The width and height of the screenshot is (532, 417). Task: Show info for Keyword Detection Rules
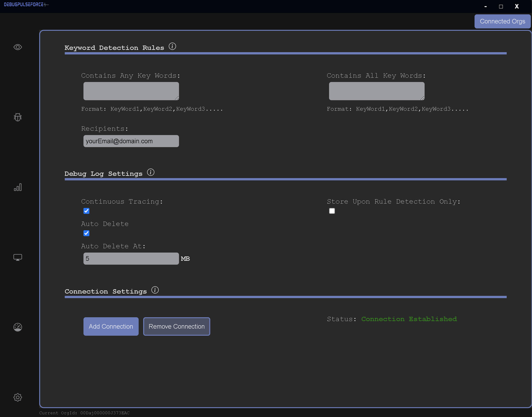pyautogui.click(x=172, y=46)
